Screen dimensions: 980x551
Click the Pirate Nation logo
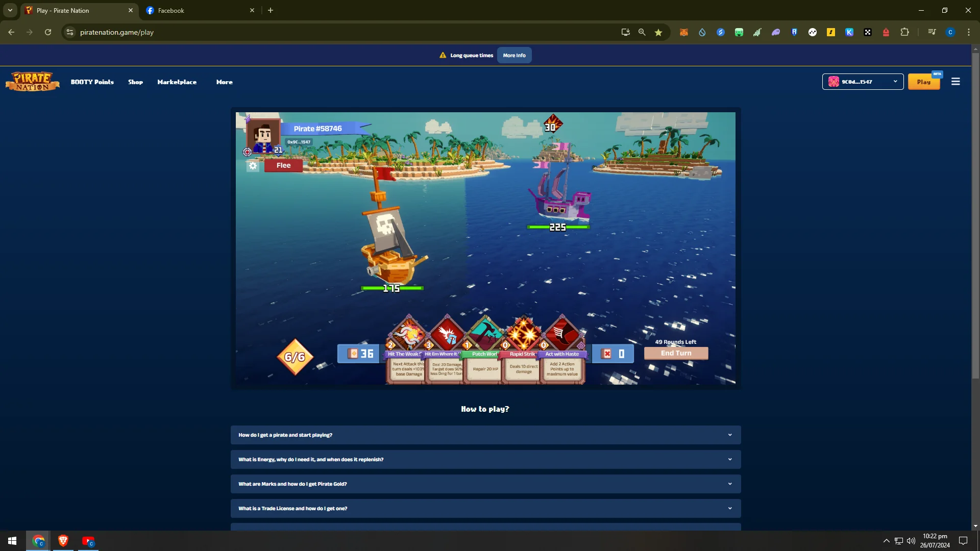point(33,82)
